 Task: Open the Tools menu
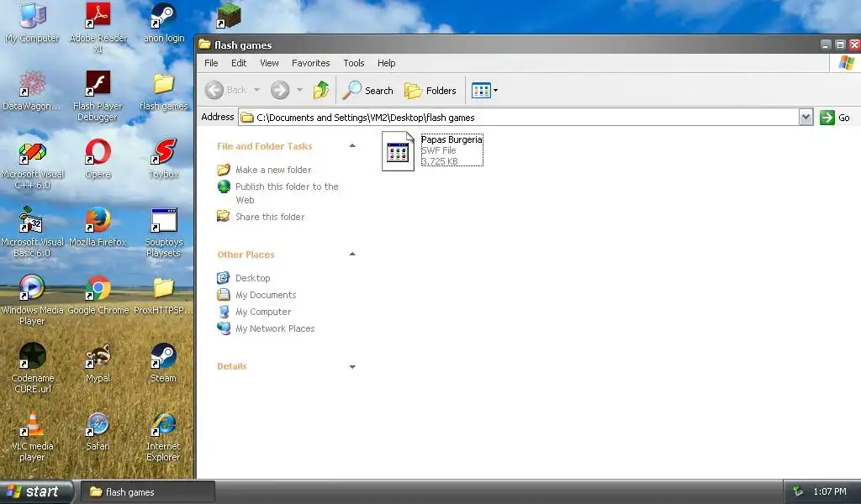pyautogui.click(x=354, y=63)
